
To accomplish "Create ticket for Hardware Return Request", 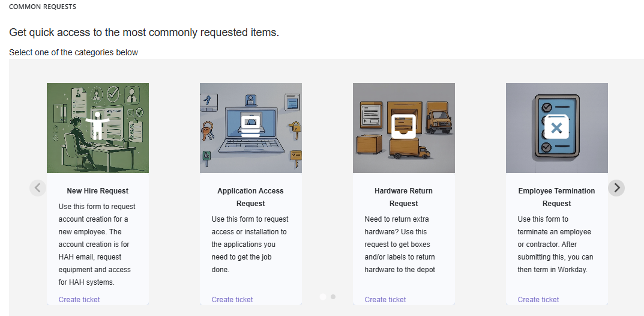I will pyautogui.click(x=385, y=300).
